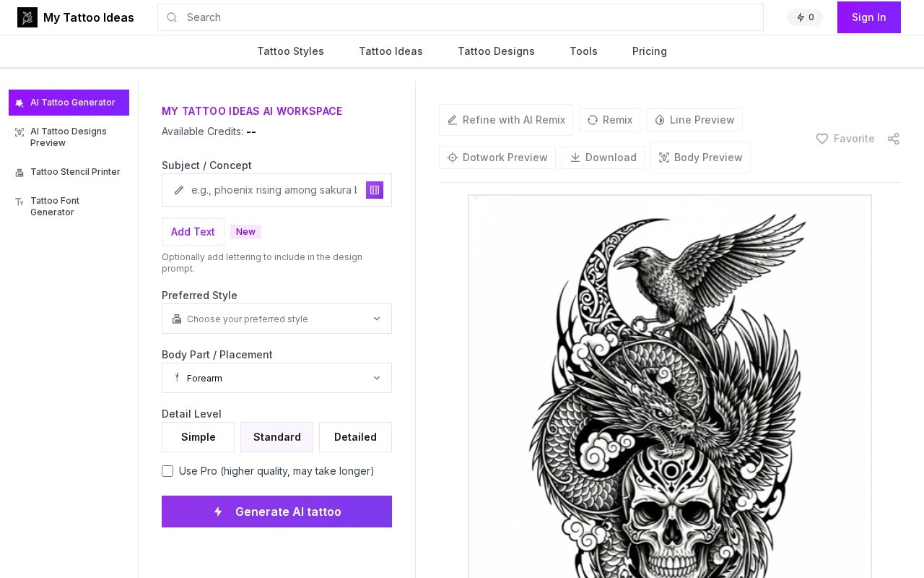924x578 pixels.
Task: Select the Detailed detail level
Action: pos(355,437)
